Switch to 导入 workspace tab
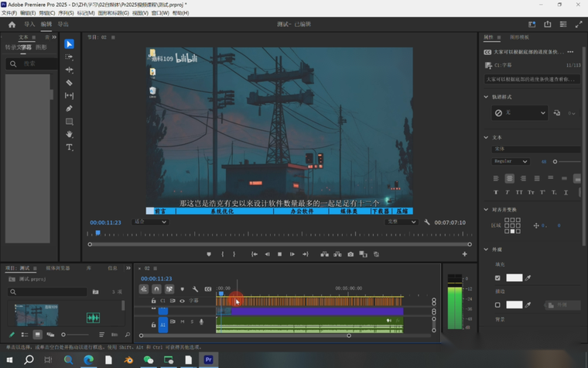The height and width of the screenshot is (368, 588). tap(29, 25)
